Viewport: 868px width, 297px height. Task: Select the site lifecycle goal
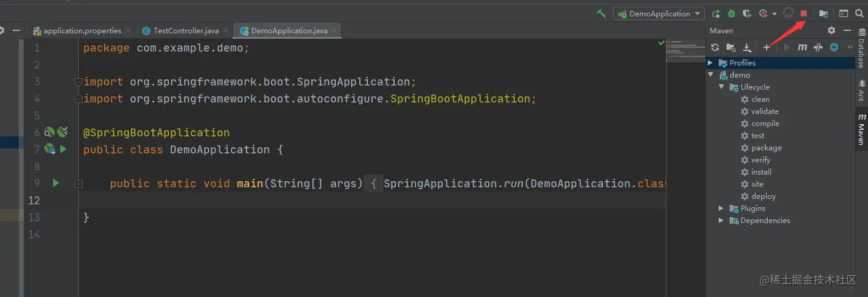(752, 184)
